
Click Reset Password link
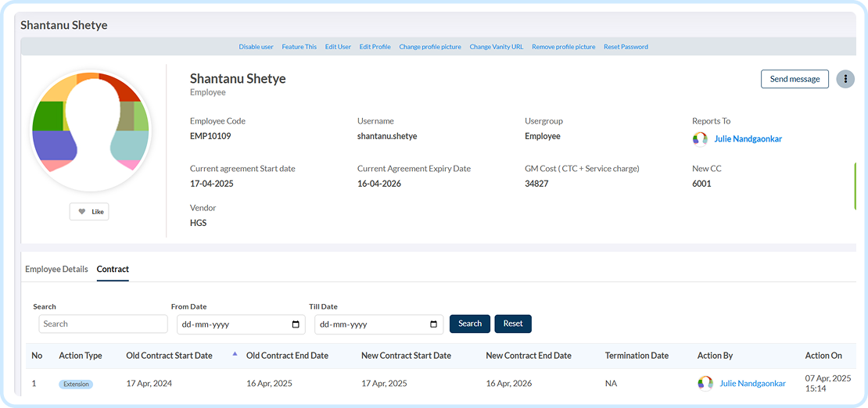[x=626, y=47]
